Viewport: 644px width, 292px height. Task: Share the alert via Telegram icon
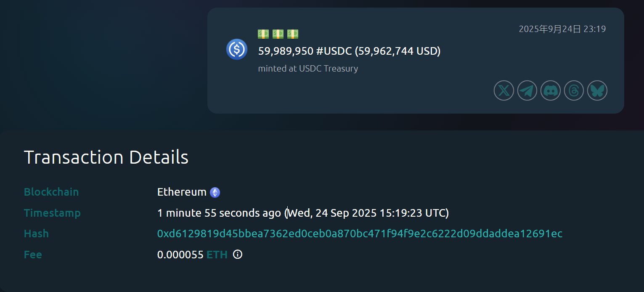point(527,90)
